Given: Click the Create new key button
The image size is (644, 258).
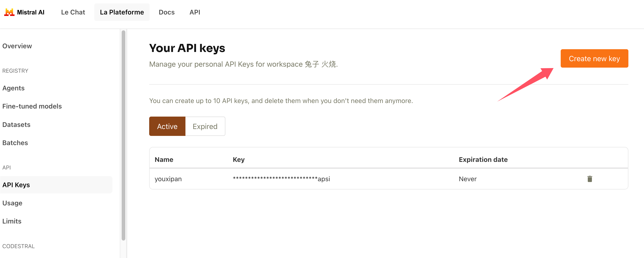Looking at the screenshot, I should (594, 58).
